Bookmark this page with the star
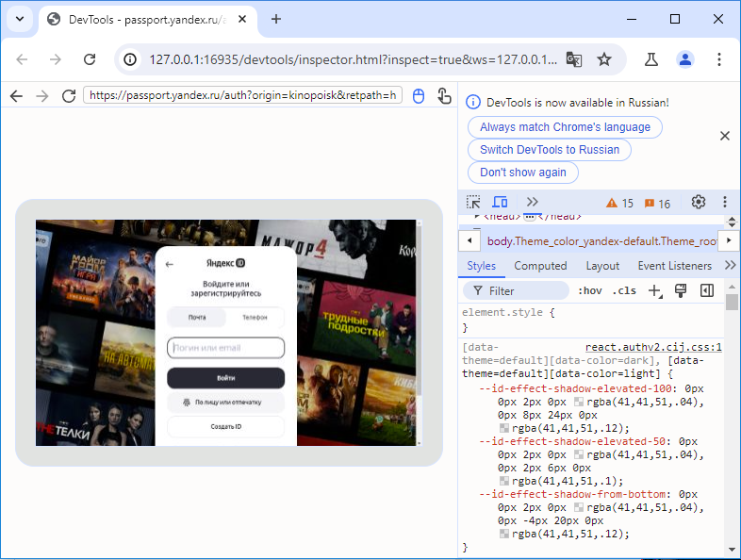 pos(604,59)
